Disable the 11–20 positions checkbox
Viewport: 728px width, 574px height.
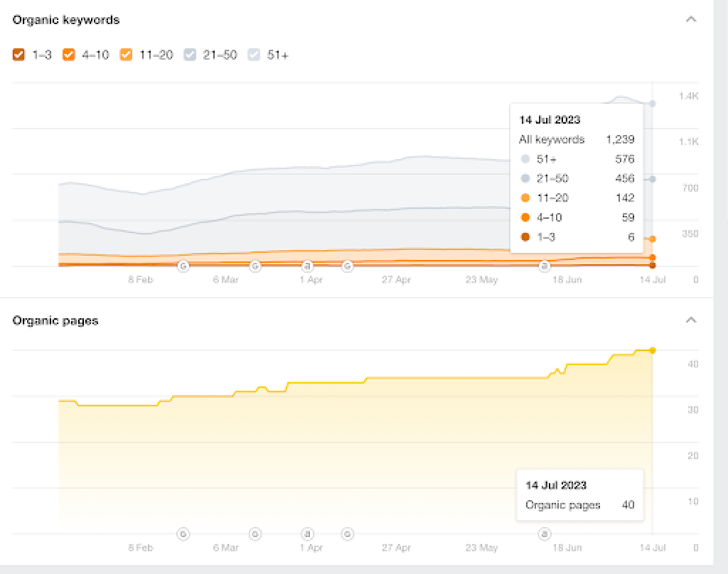[126, 55]
